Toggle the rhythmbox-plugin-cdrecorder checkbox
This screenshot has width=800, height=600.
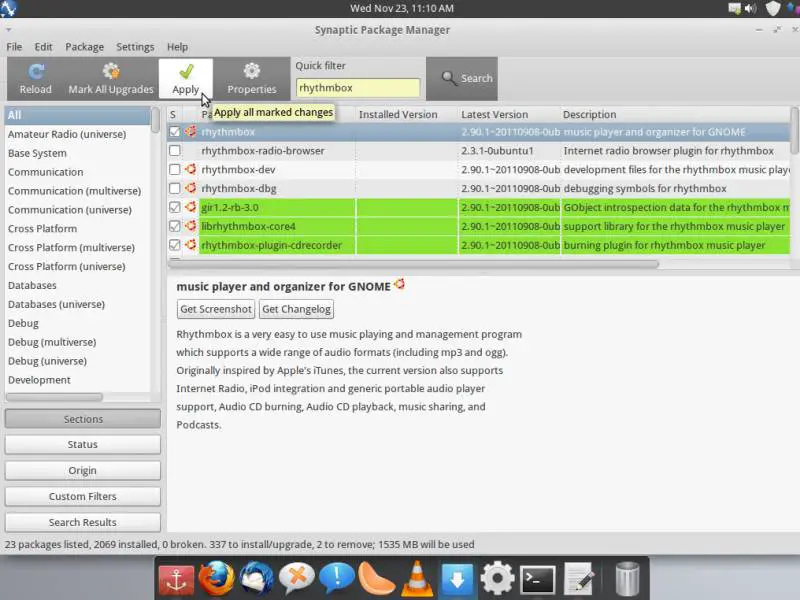(174, 245)
